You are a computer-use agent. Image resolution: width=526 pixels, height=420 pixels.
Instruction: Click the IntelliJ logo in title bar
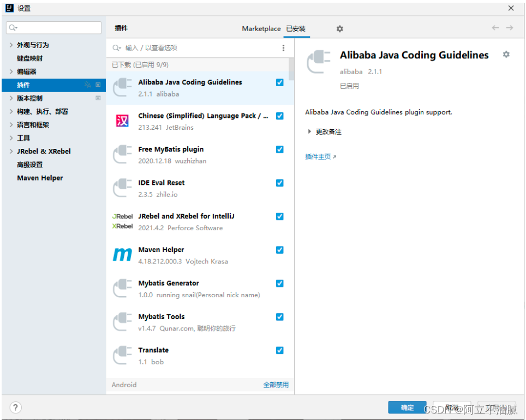point(10,8)
